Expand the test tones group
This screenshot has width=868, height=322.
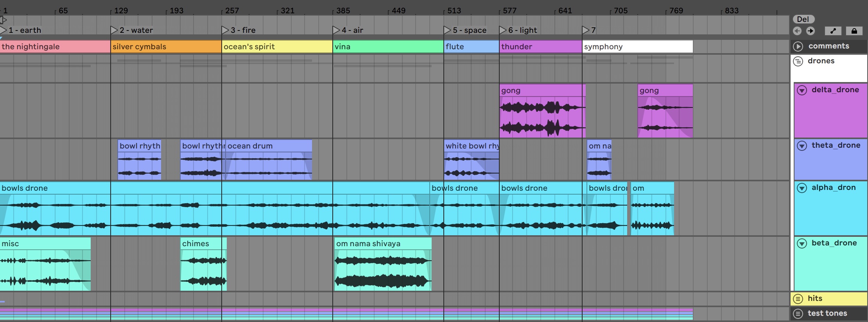tap(798, 314)
